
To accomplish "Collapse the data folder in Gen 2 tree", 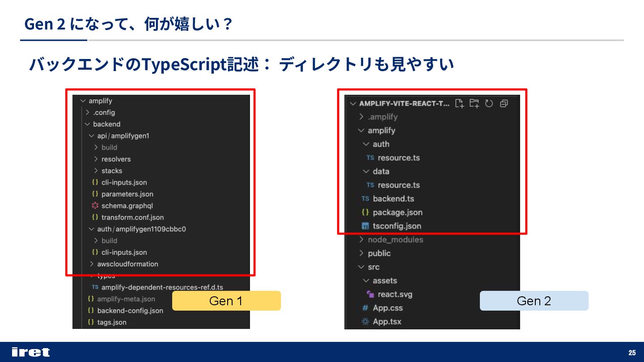I will coord(366,172).
